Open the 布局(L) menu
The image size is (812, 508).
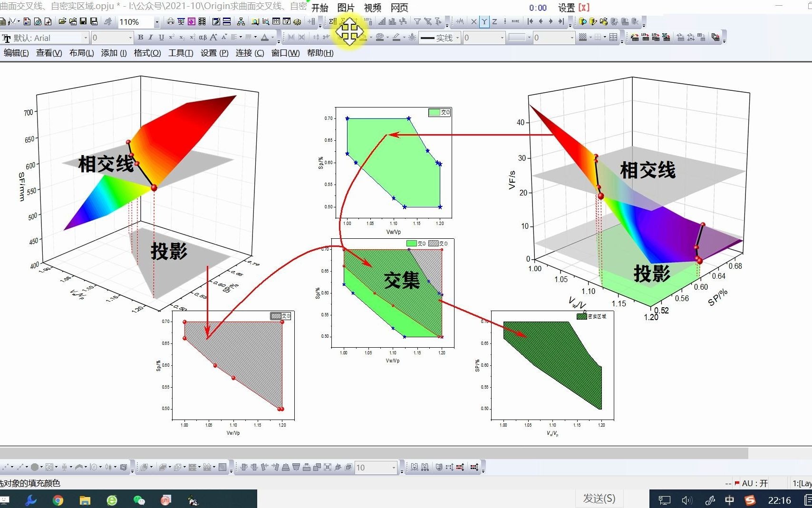point(81,53)
